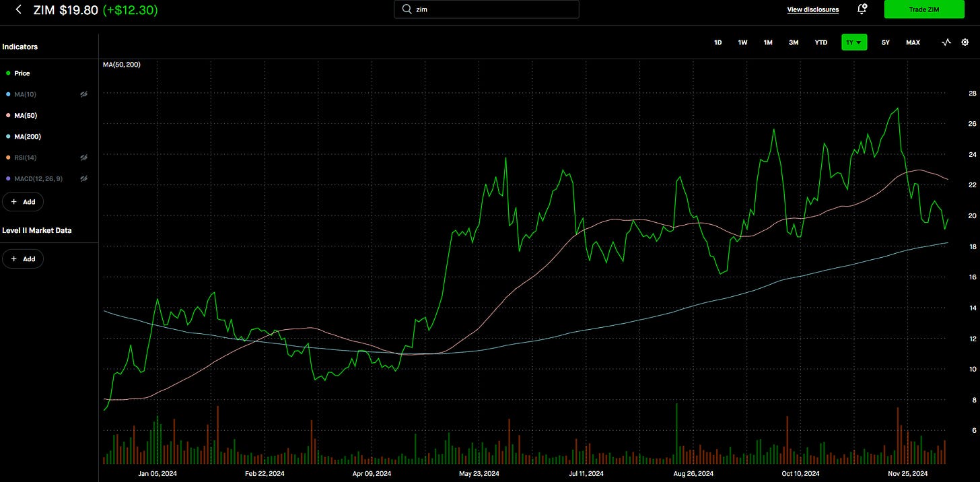Focus the search field containing zim
Image resolution: width=980 pixels, height=482 pixels.
coord(486,9)
